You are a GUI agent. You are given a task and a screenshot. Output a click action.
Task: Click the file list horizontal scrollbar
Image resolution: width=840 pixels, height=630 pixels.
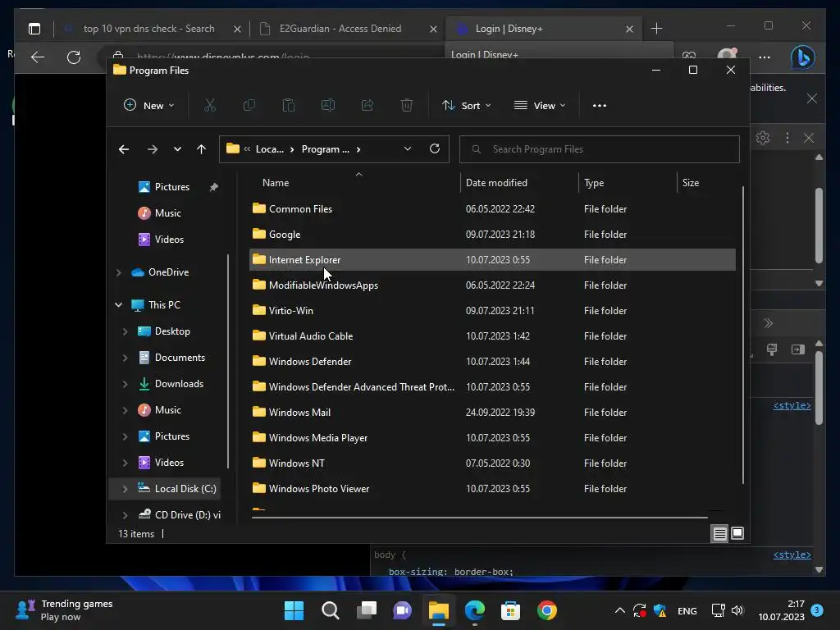pyautogui.click(x=479, y=518)
